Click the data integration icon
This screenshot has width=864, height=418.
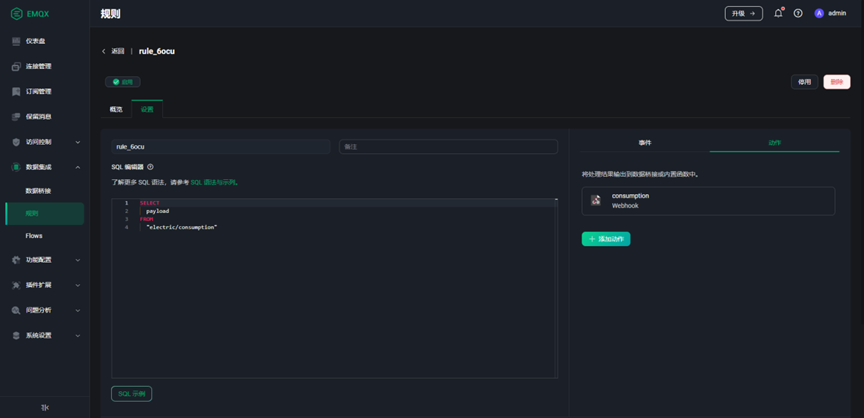[17, 167]
